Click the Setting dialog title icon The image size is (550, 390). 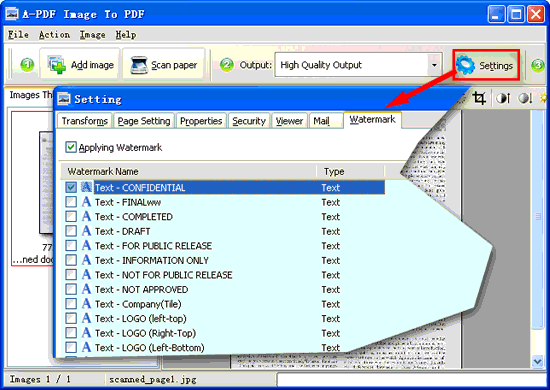tap(64, 99)
